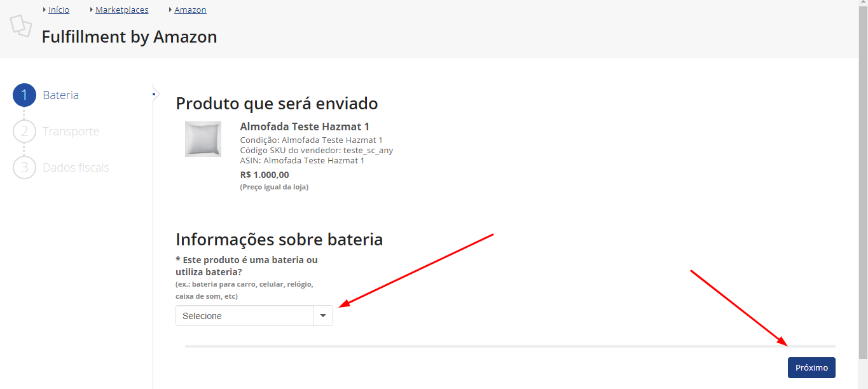Select step 1 Bateria circle
868x389 pixels.
point(24,95)
